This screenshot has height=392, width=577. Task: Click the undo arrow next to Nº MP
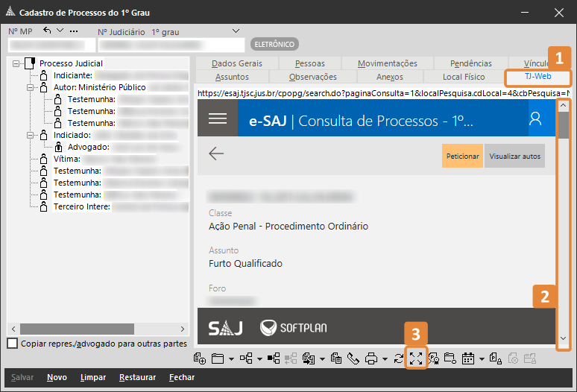(48, 31)
